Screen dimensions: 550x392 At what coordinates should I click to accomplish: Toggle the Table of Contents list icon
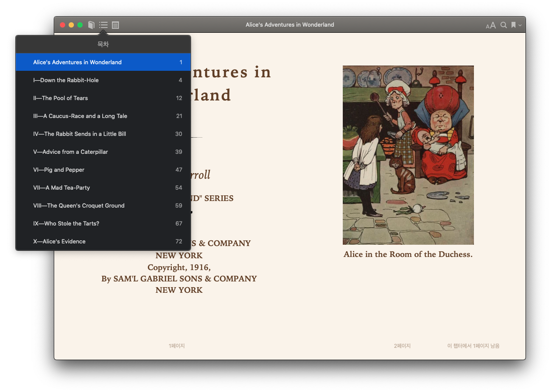(103, 25)
